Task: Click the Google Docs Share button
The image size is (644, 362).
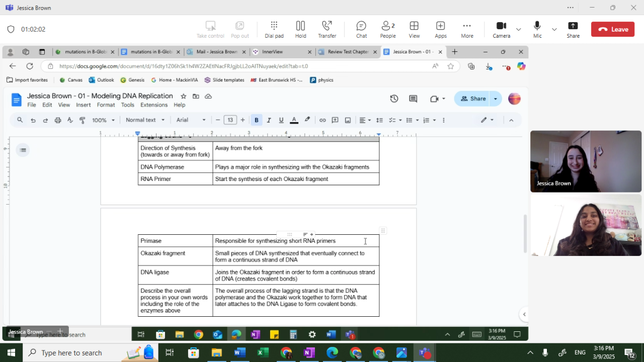Action: [x=473, y=99]
